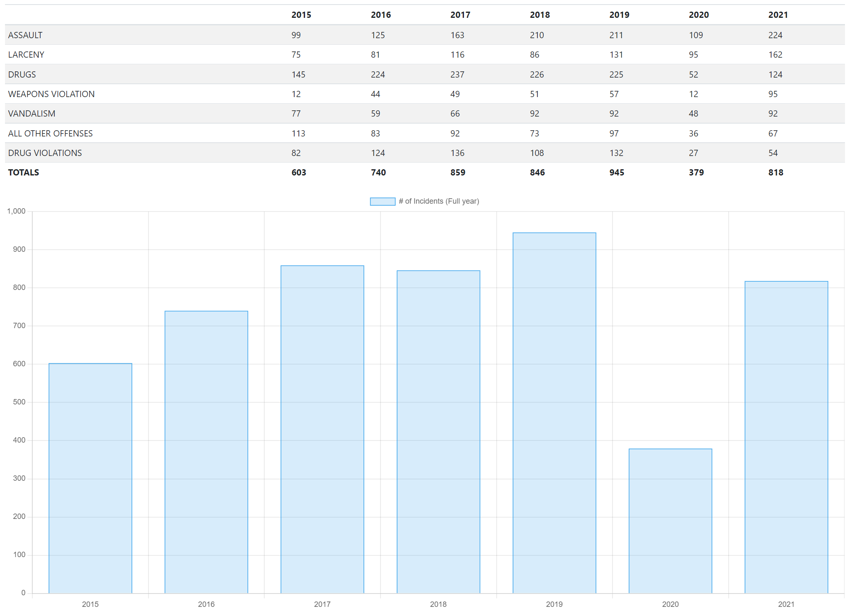Select the 2019 column header in table
Screen dimensions: 852x616
[x=619, y=15]
